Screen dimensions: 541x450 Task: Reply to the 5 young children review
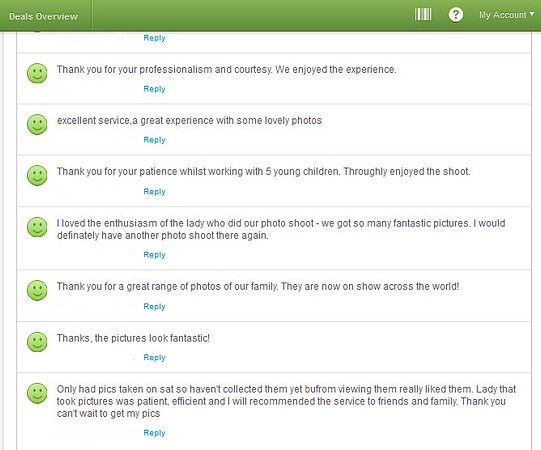[x=154, y=192]
